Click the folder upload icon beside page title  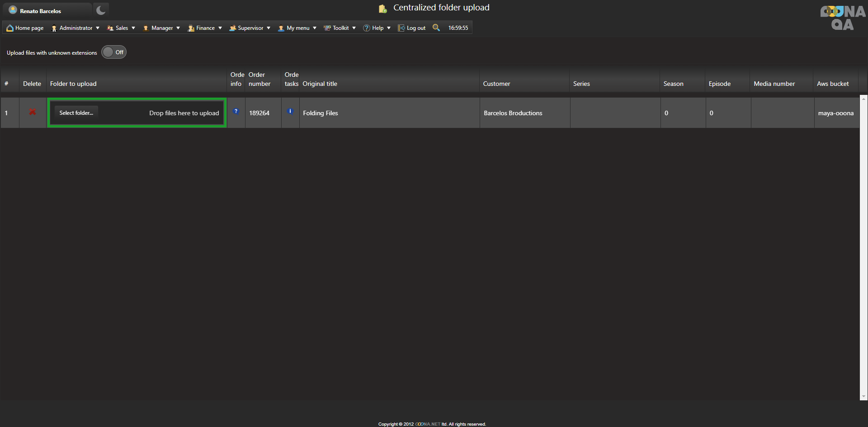382,9
